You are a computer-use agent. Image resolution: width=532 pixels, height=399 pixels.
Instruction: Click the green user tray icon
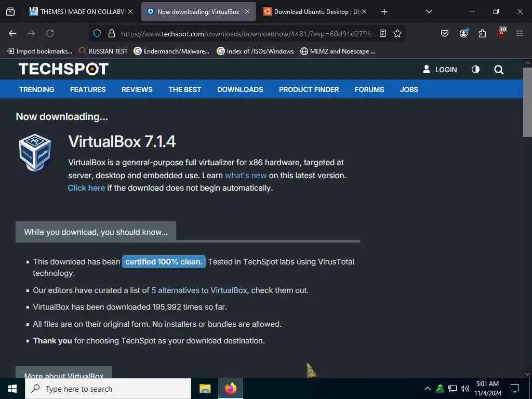[440, 389]
